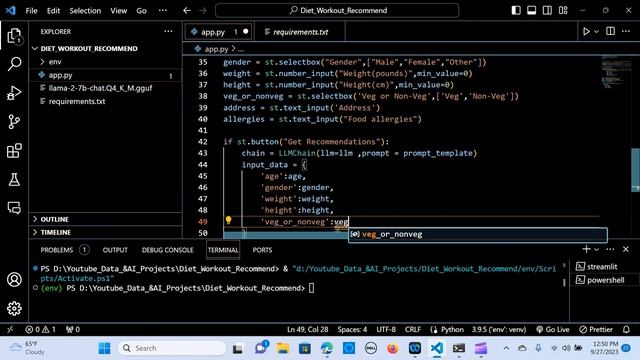Toggle the secondary side bar layout icon
The image size is (640, 360).
click(547, 10)
